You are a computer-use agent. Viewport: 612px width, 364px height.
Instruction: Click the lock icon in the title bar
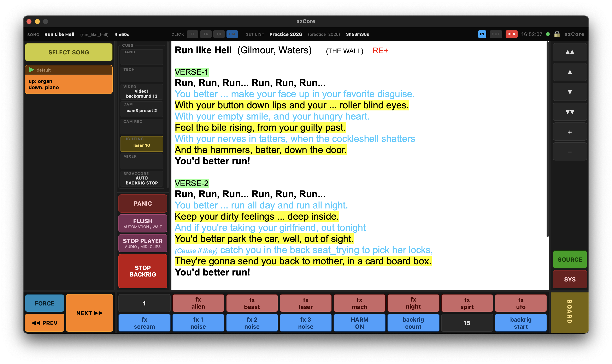tap(557, 34)
